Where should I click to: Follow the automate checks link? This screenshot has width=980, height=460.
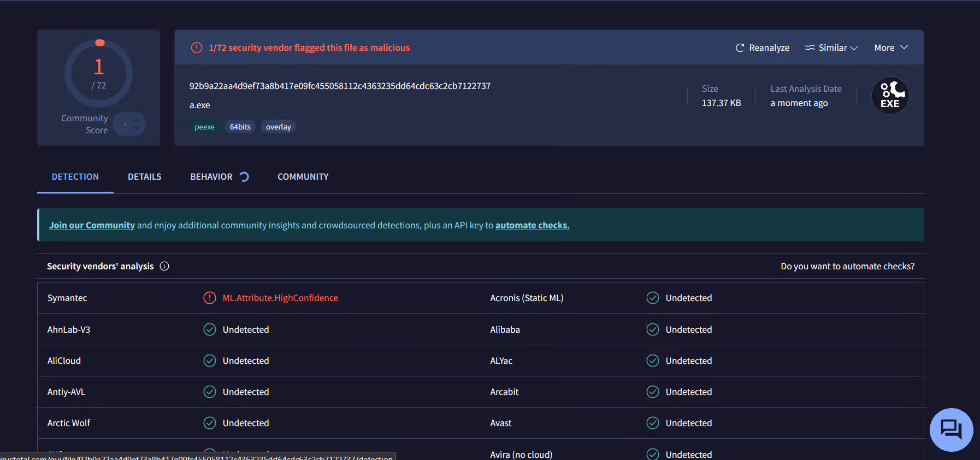click(x=533, y=225)
